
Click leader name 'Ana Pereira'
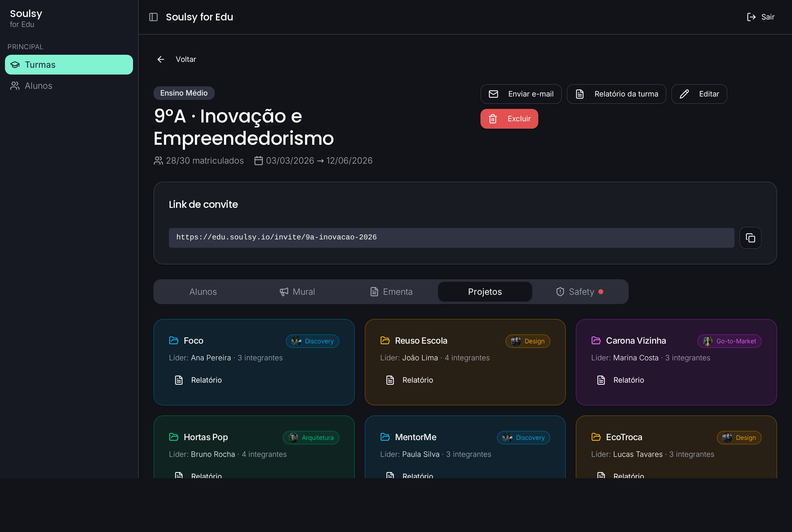(x=211, y=358)
